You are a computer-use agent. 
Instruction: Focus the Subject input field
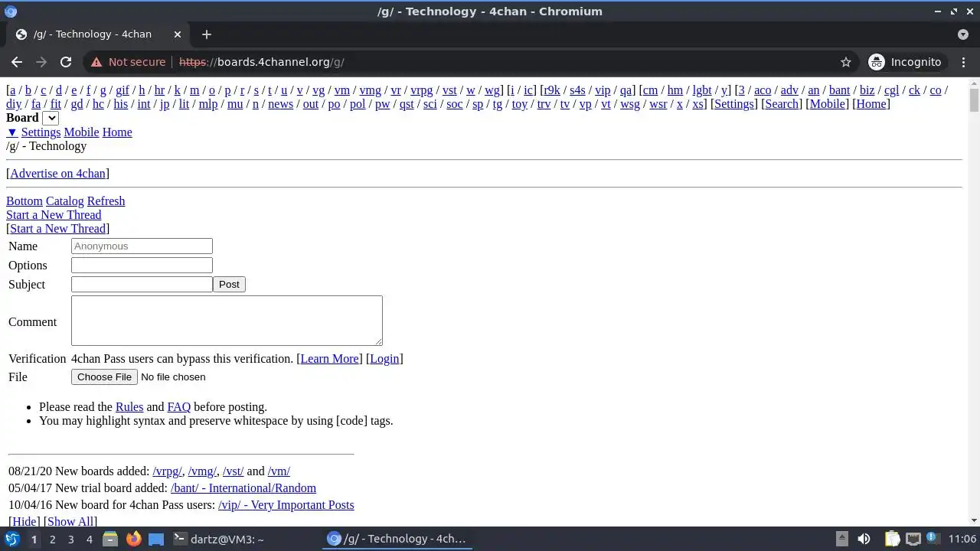[142, 284]
